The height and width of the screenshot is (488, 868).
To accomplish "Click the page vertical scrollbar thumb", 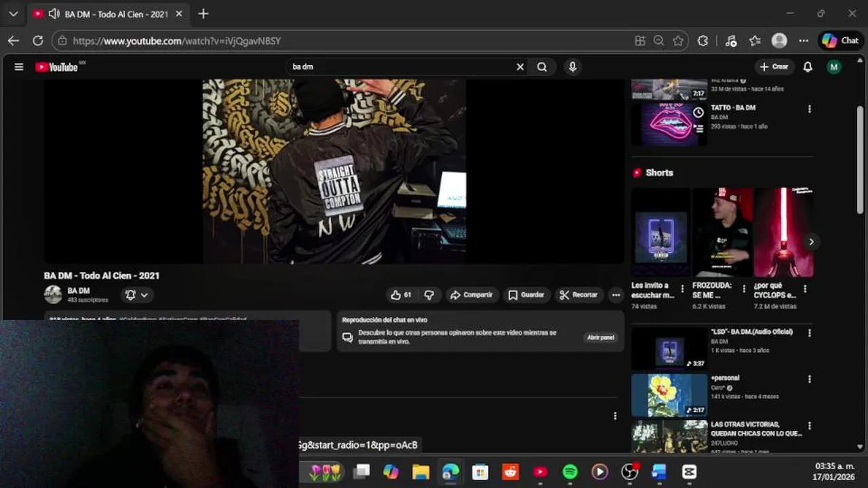I will [x=861, y=160].
